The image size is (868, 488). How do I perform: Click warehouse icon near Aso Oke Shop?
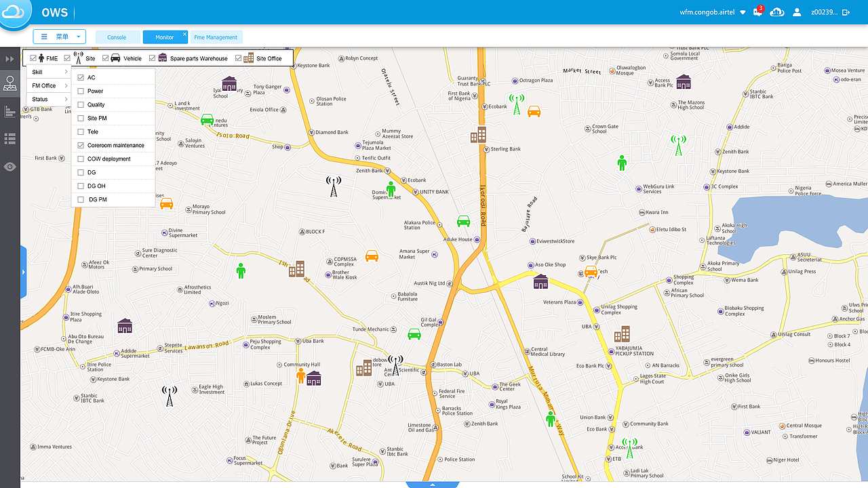point(540,281)
